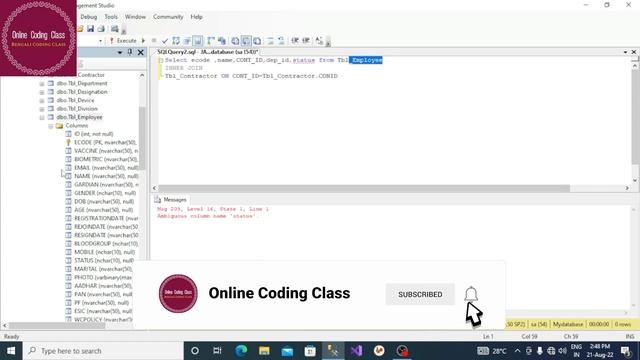Open File Explorer from the taskbar
This screenshot has width=640, height=360.
(x=264, y=351)
